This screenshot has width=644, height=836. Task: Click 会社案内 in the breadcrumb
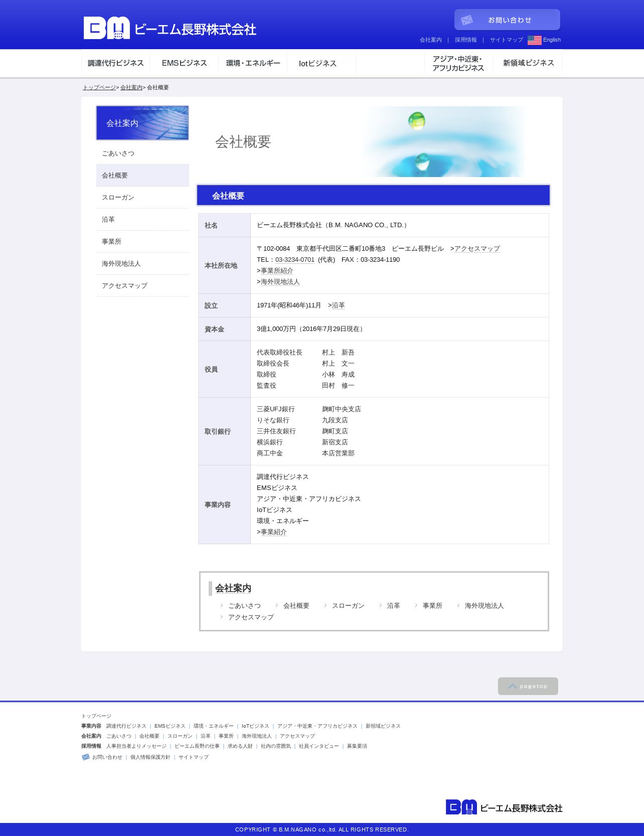(x=131, y=87)
